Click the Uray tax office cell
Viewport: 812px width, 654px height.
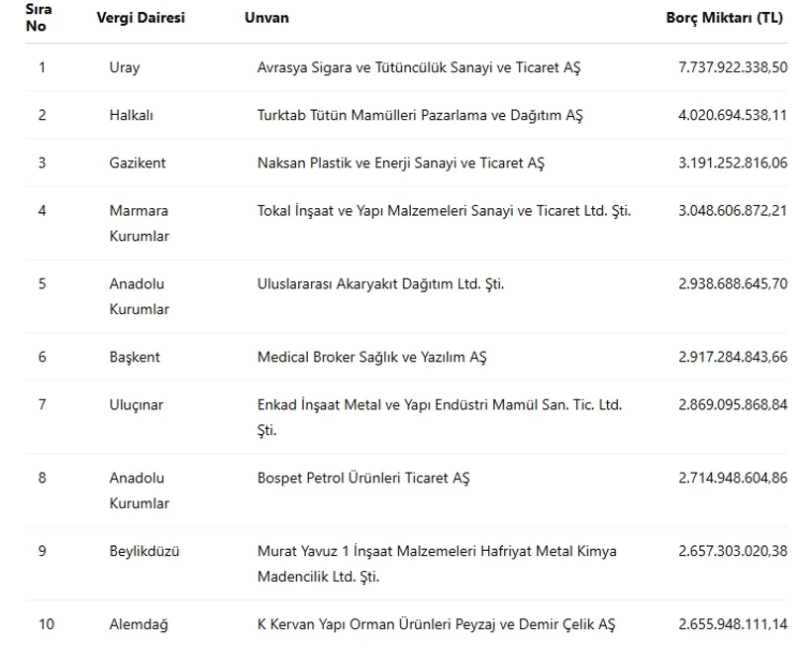click(x=125, y=67)
